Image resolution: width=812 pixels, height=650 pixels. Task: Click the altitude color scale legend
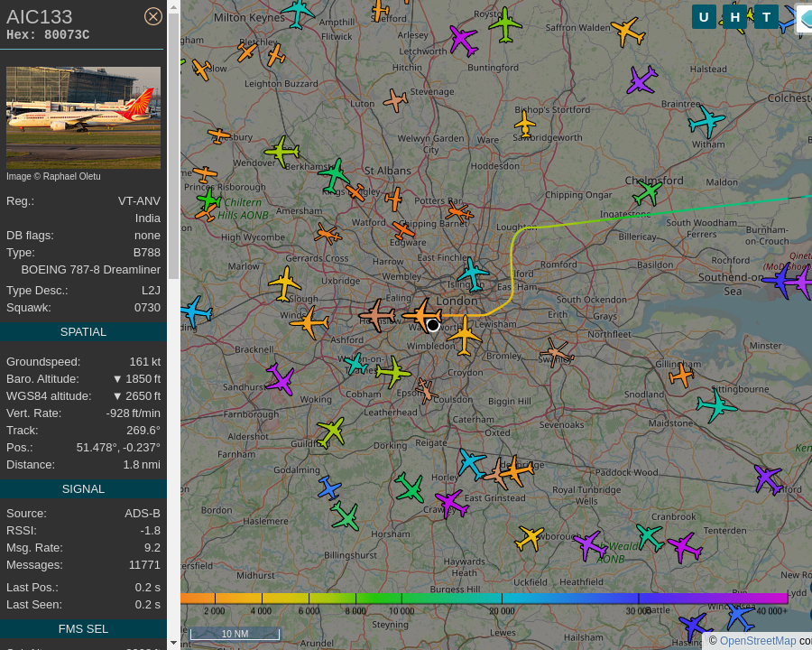click(x=487, y=598)
